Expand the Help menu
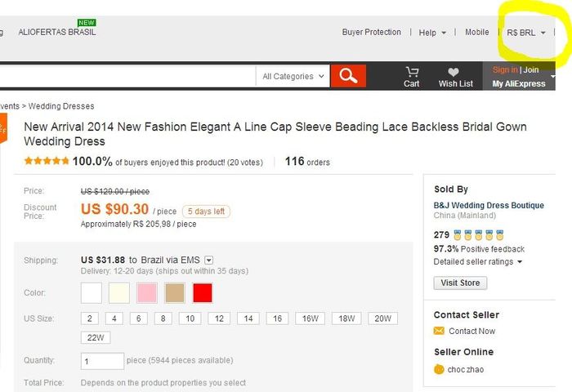This screenshot has height=392, width=572. click(432, 33)
